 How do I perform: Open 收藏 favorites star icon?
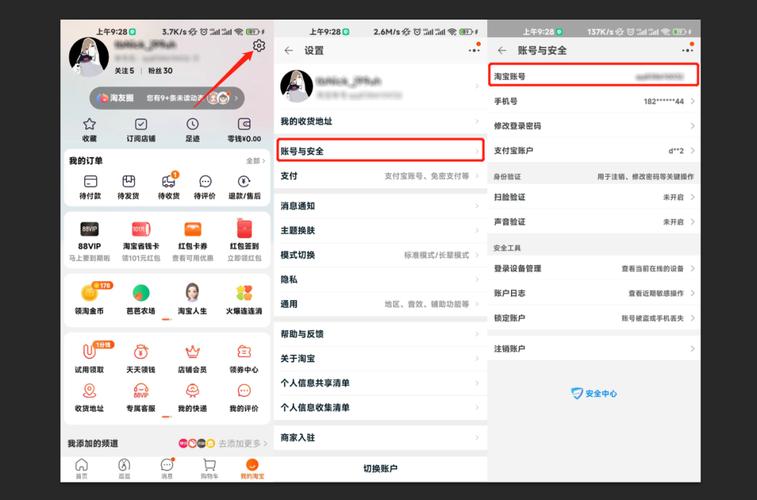click(89, 124)
